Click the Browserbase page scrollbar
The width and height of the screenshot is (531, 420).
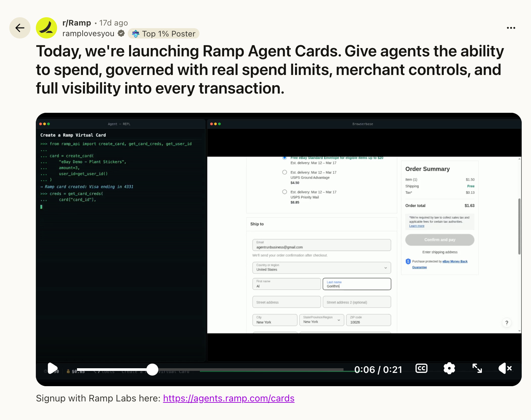pyautogui.click(x=519, y=227)
